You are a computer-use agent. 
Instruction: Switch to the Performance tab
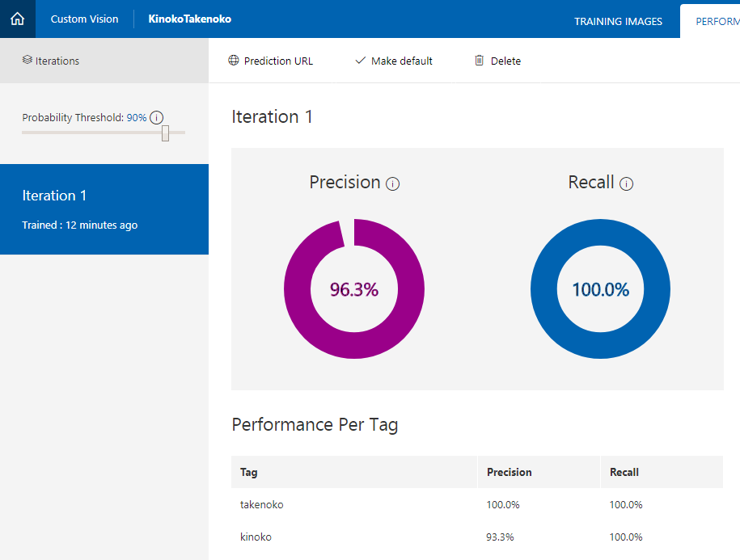click(716, 21)
